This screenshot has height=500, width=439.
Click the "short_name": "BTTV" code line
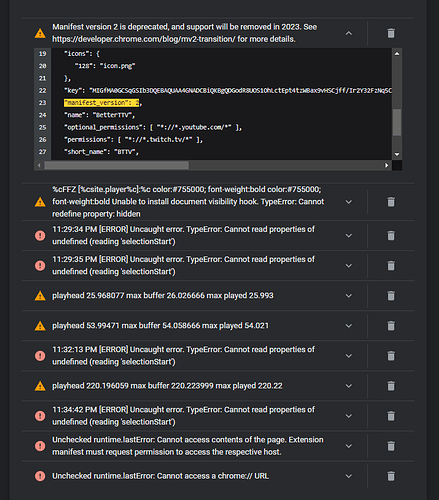pyautogui.click(x=101, y=152)
